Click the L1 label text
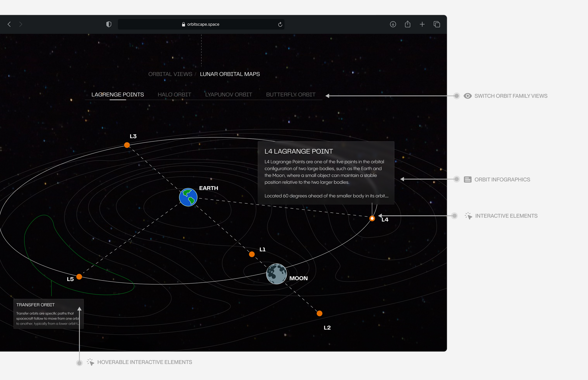 [x=262, y=249]
